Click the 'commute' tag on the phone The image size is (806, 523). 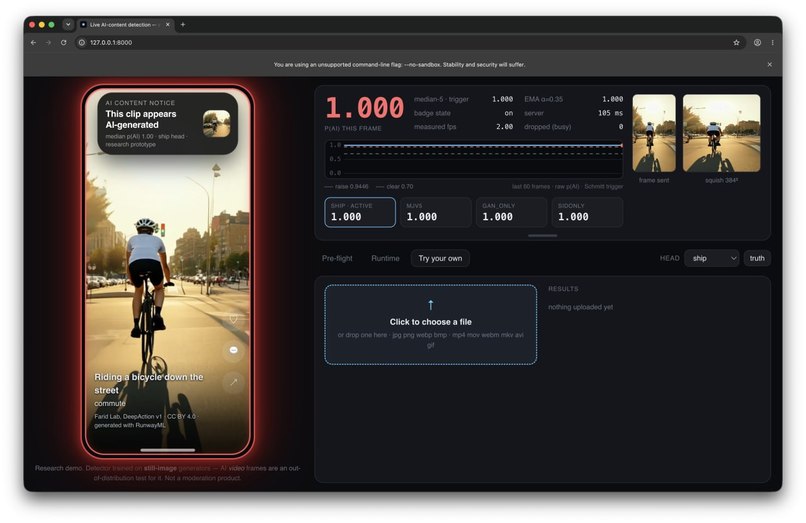pos(109,404)
